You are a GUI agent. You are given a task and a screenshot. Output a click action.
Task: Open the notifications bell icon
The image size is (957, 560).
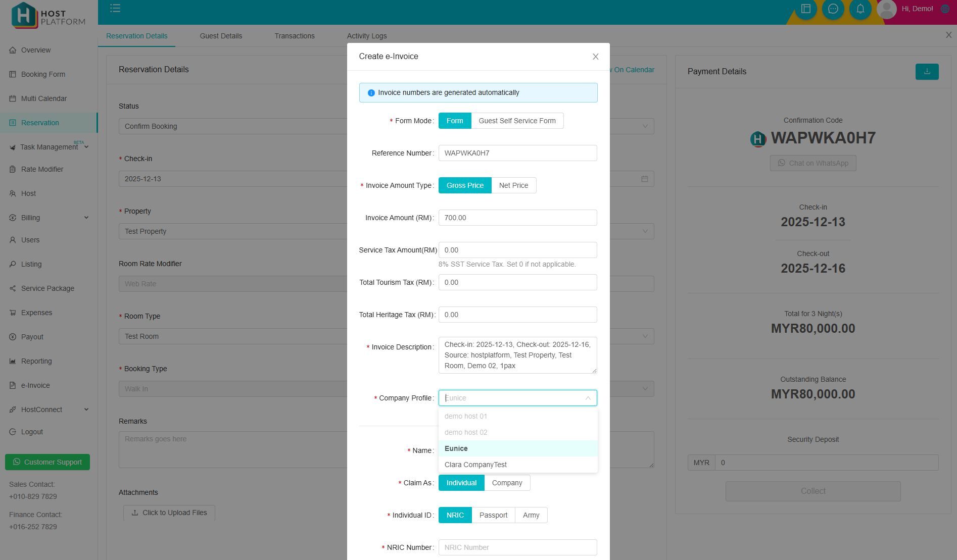860,9
